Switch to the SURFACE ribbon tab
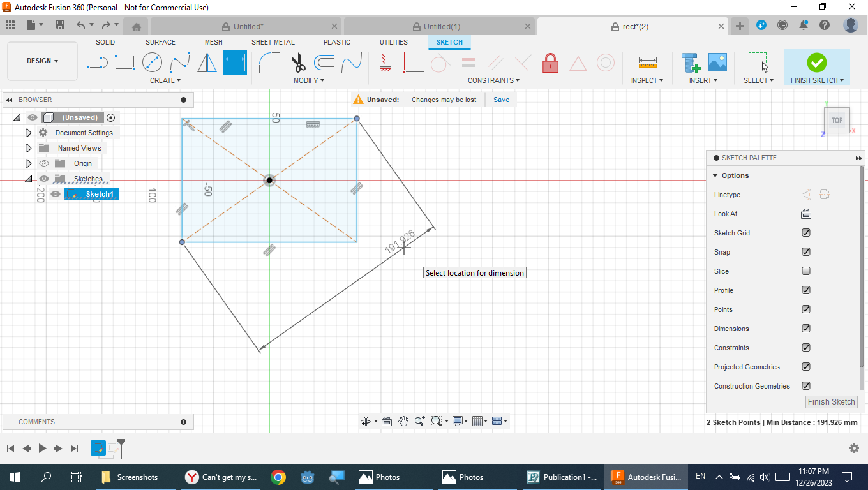This screenshot has height=490, width=868. [160, 42]
